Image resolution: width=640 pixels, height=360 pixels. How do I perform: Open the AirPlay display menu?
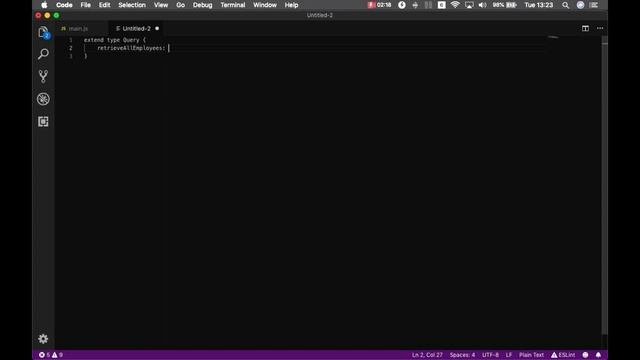469,5
